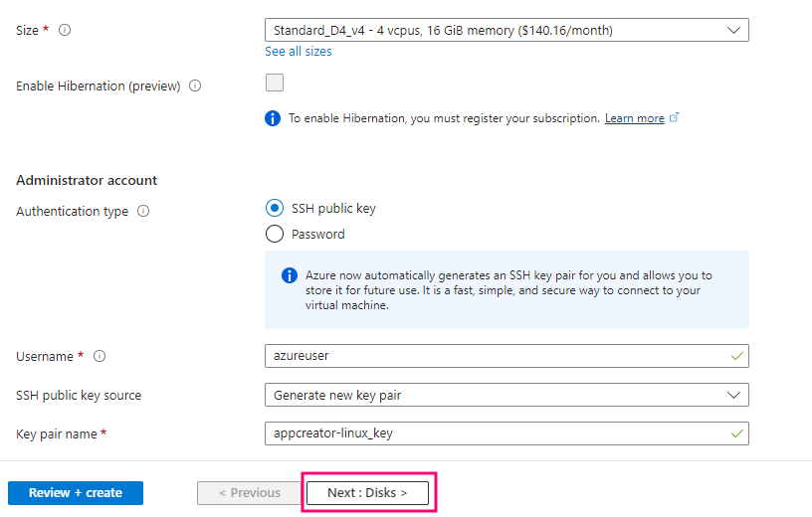Screen dimensions: 812x517
Task: Open the Learn more hibernation link
Action: click(634, 118)
